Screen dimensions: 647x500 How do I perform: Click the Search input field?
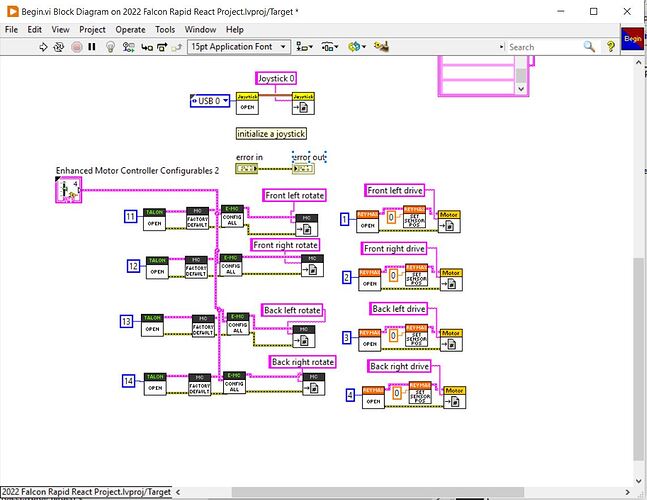coord(542,47)
